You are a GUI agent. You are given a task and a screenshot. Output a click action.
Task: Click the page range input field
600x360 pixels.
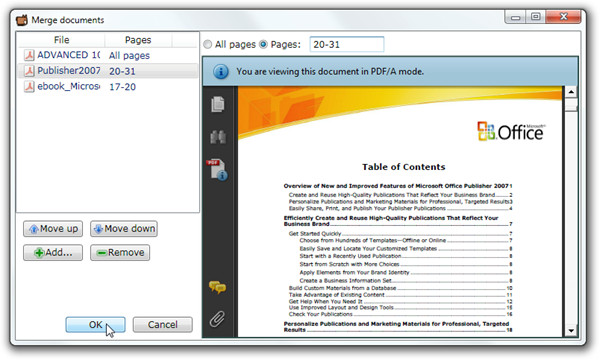coord(347,44)
